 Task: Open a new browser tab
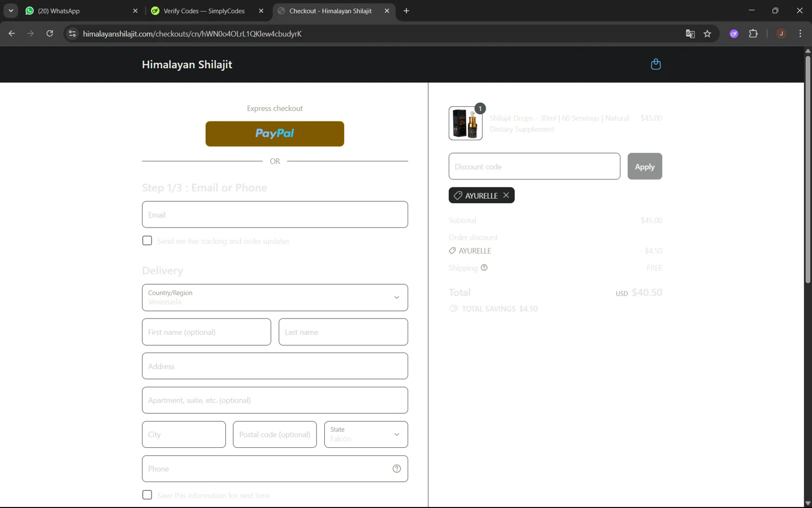pos(407,11)
